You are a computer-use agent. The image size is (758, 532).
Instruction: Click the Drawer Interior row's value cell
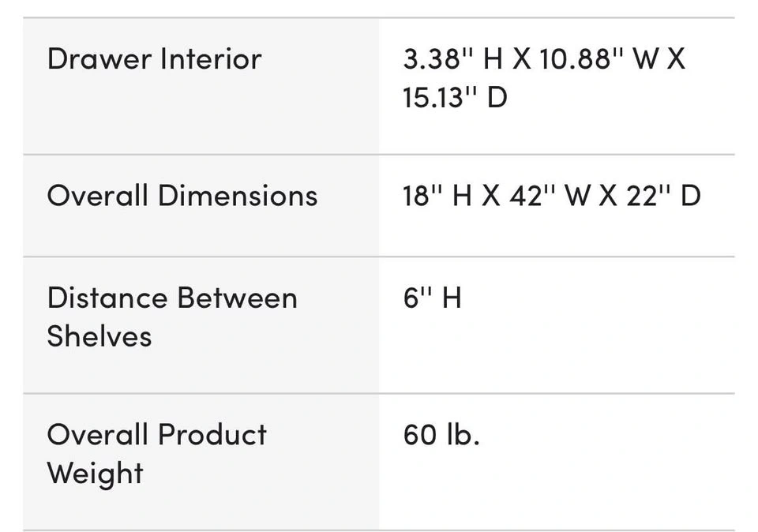(x=557, y=87)
